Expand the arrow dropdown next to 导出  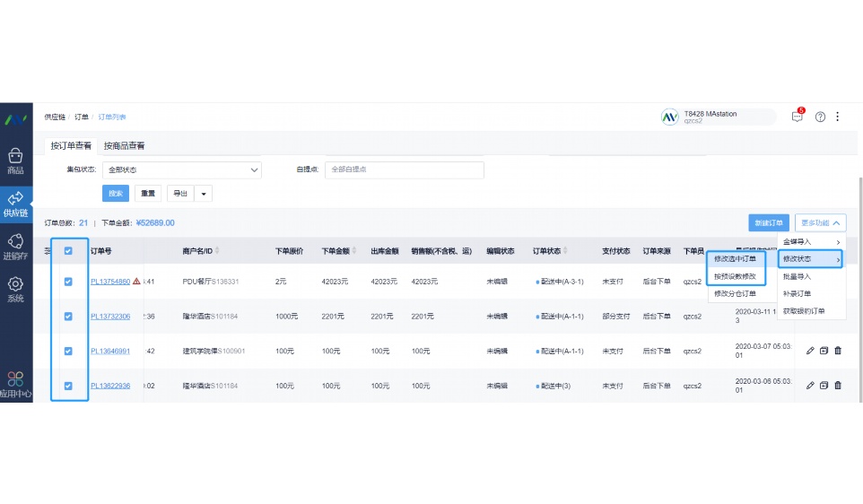(204, 193)
